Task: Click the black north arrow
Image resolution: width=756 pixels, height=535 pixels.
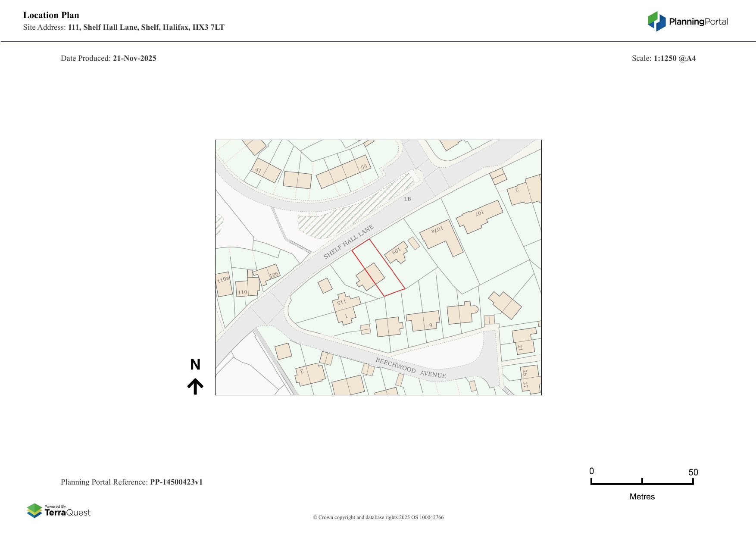Action: (x=195, y=387)
